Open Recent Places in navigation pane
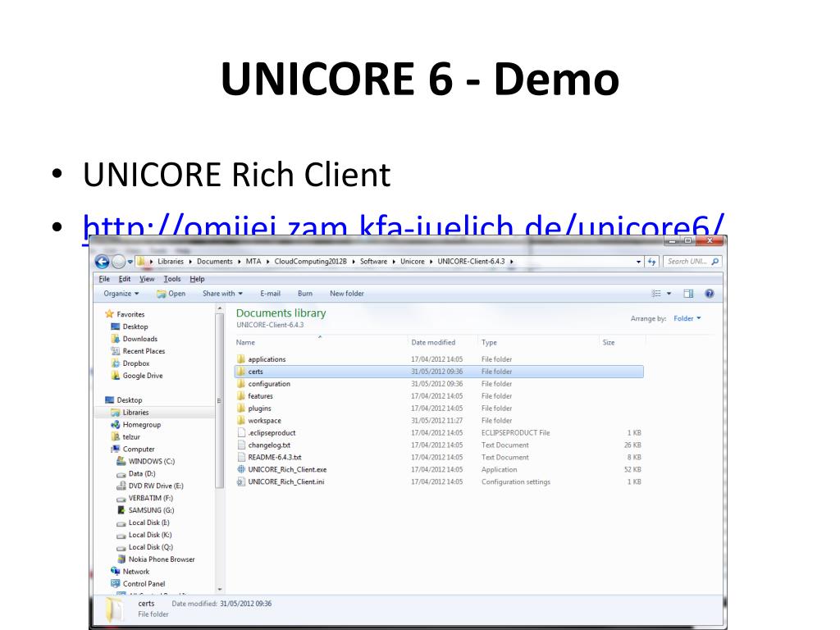The image size is (840, 630). (x=144, y=351)
